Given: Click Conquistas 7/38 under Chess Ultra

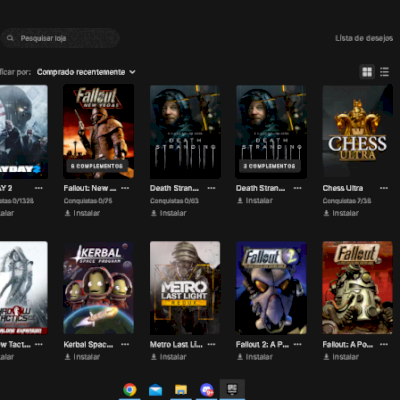Looking at the screenshot, I should (347, 201).
